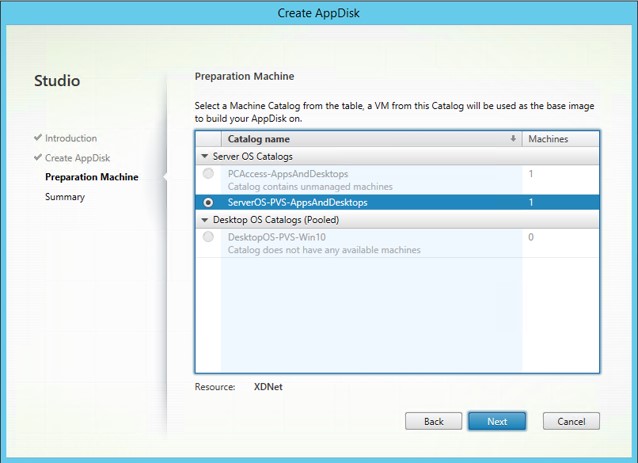Screen dimensions: 638x463
Task: Pick the DesktopOS-PVS-Win10 radio button
Action: click(208, 237)
